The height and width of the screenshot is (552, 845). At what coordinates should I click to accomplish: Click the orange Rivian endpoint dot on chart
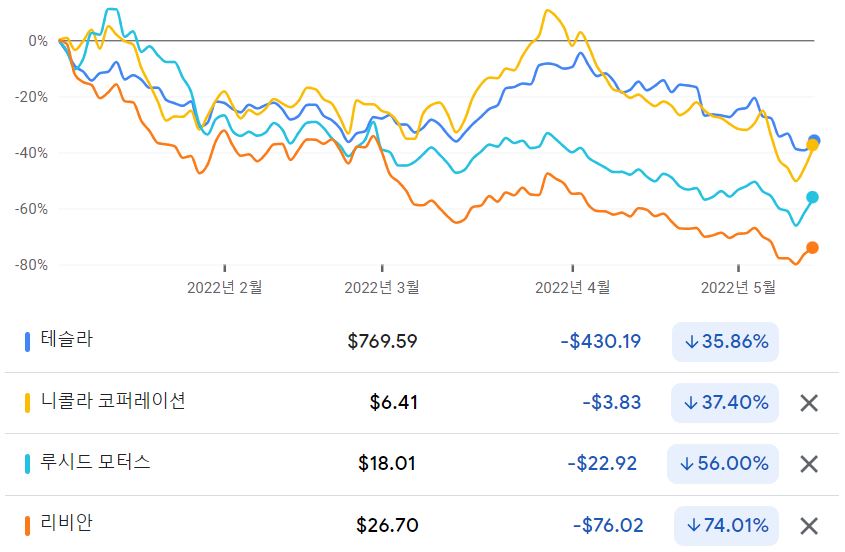(x=813, y=248)
